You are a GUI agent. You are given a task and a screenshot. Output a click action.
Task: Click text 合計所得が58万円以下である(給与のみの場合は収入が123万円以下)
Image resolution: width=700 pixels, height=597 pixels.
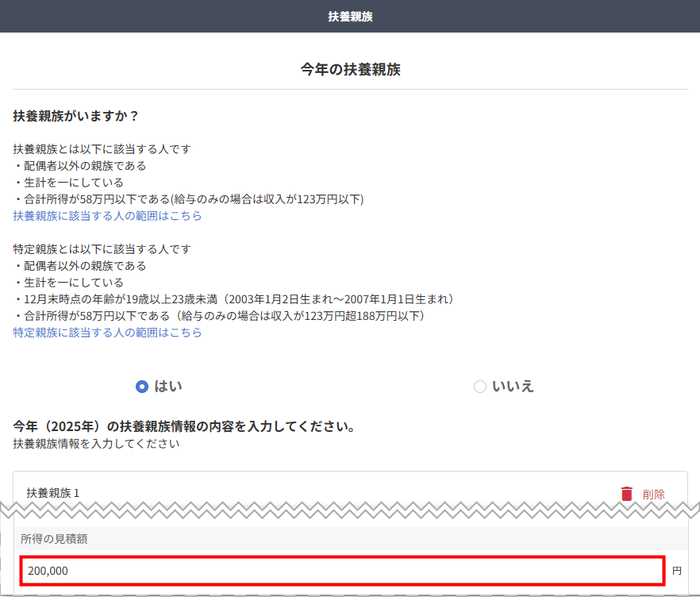[194, 199]
